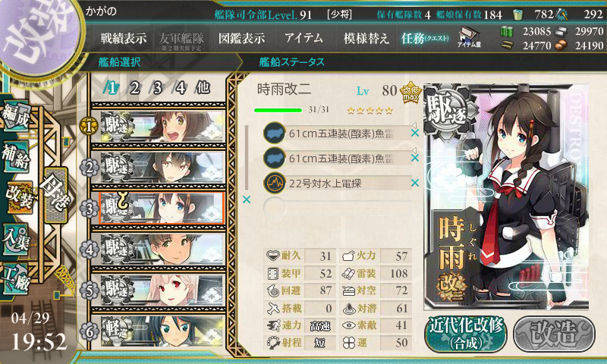Select the 他 other ships tab

point(203,88)
